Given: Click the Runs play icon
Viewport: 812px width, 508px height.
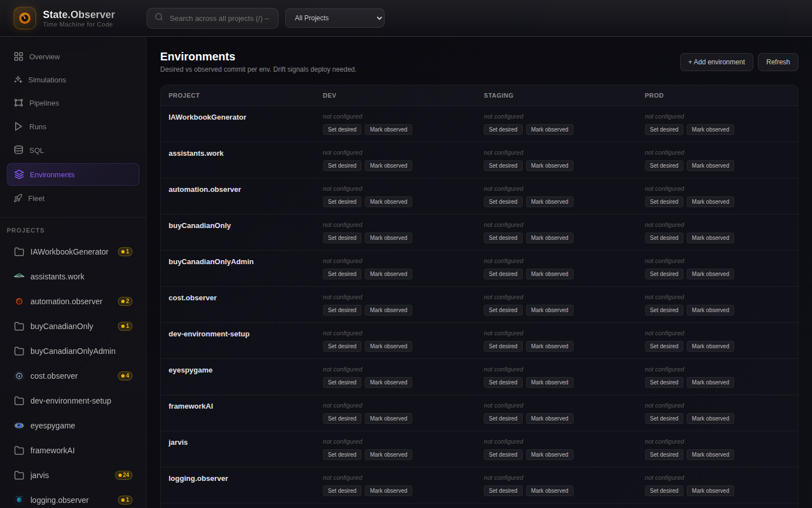Looking at the screenshot, I should click(19, 126).
